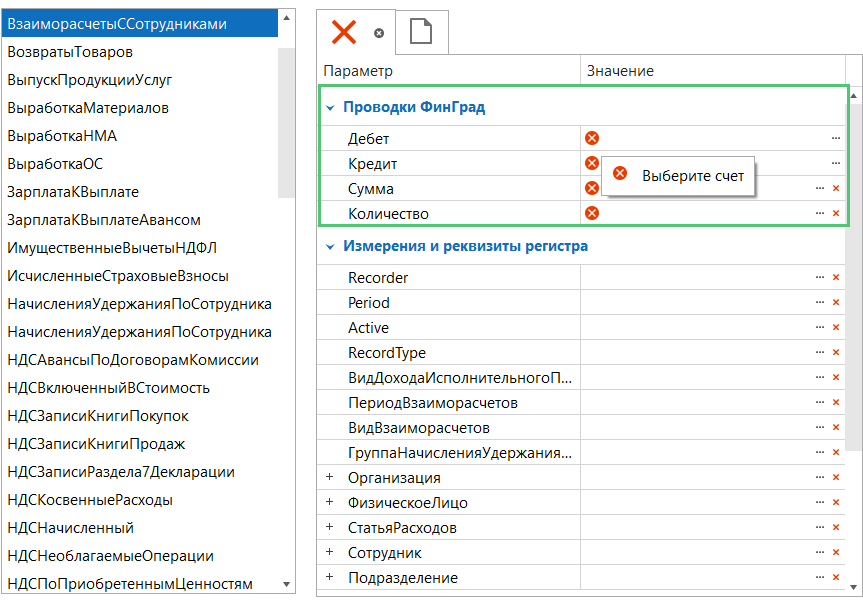863x602 pixels.
Task: Expand the Сотрудник parameter node
Action: pyautogui.click(x=330, y=552)
